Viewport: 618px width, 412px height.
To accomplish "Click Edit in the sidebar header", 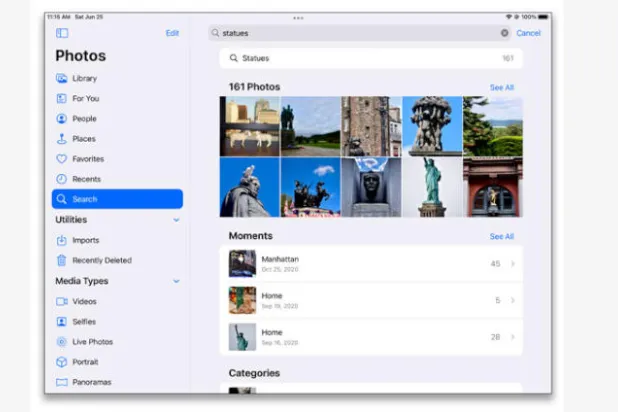I will point(172,33).
